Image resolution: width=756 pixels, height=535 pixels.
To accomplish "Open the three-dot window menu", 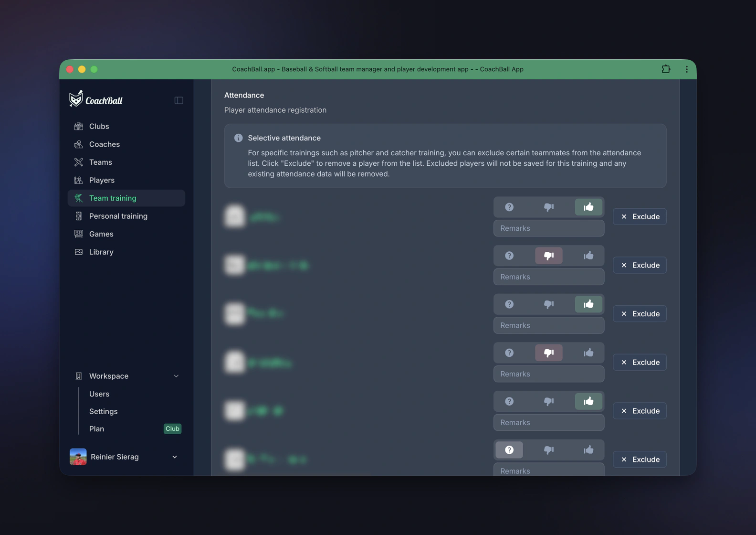I will click(x=686, y=69).
